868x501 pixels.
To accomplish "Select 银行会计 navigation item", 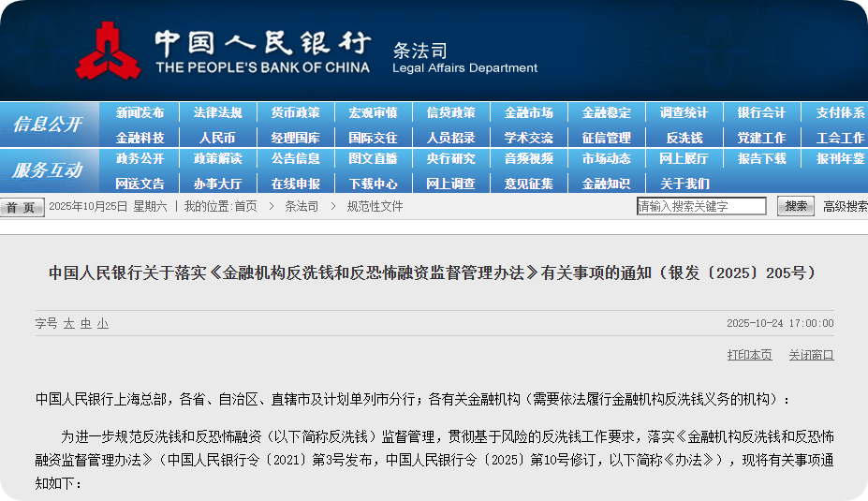I will 761,112.
